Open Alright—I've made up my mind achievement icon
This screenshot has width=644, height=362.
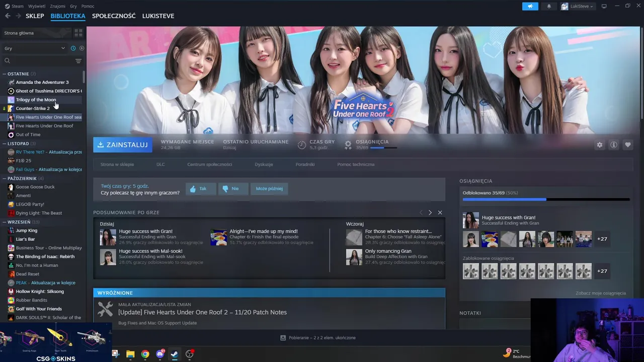tap(219, 237)
